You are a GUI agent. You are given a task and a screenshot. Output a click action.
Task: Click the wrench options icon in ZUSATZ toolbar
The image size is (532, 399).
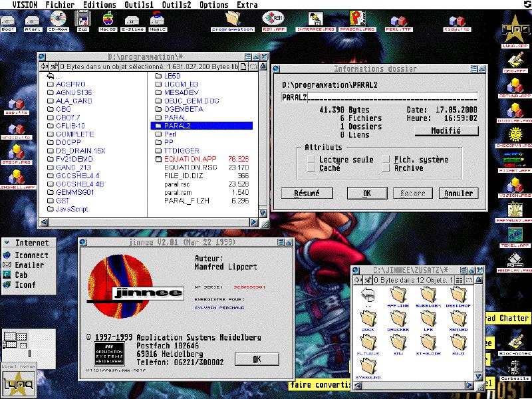pos(367,280)
